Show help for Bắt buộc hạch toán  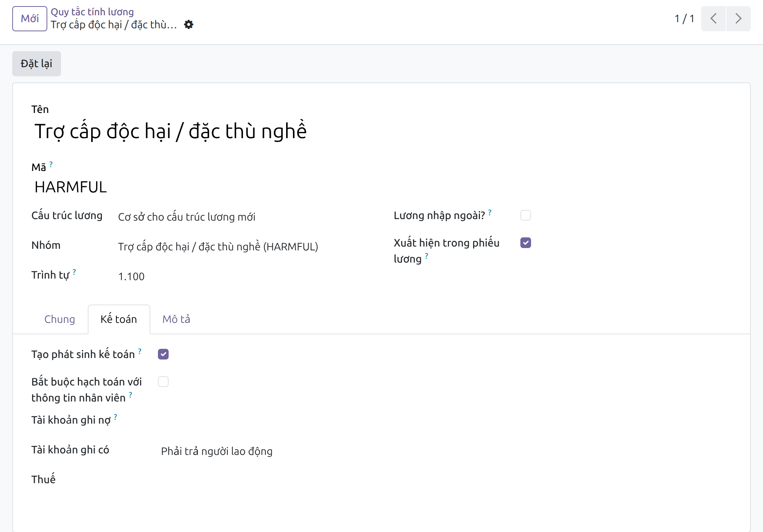coord(130,395)
